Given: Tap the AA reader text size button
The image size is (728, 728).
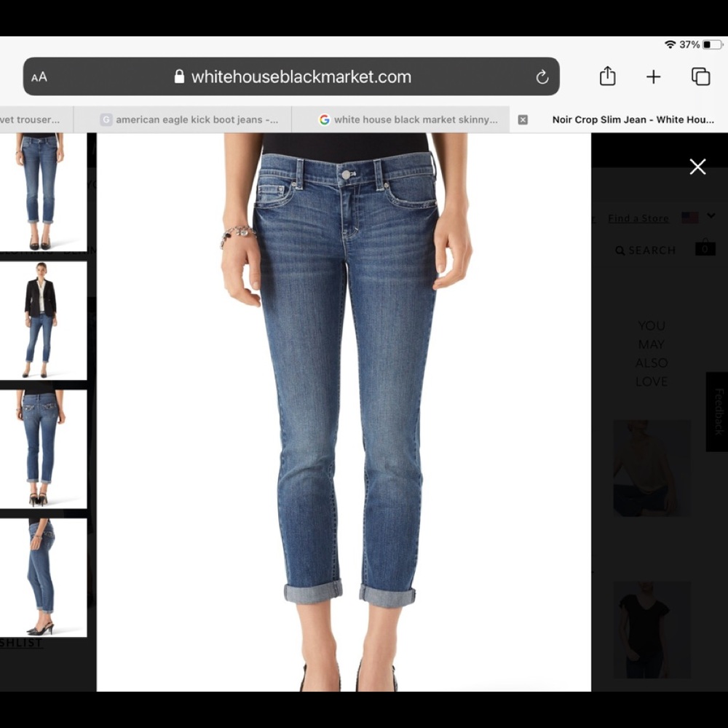Looking at the screenshot, I should [39, 77].
